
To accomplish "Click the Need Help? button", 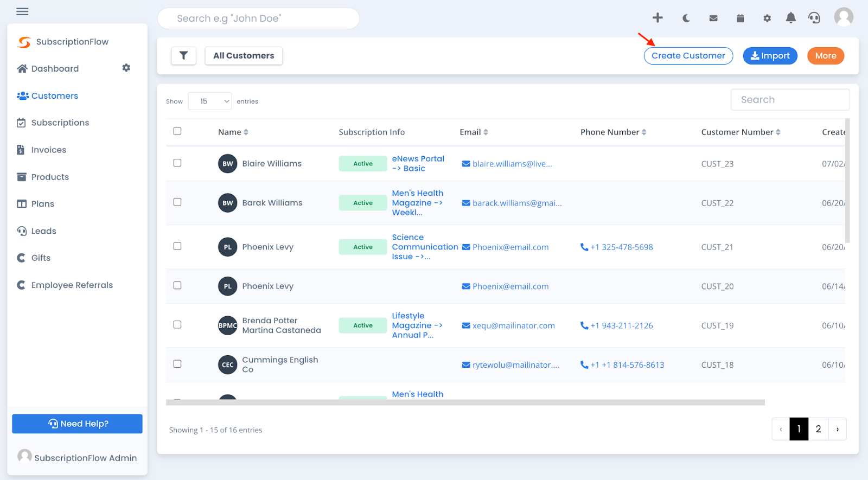I will click(77, 424).
